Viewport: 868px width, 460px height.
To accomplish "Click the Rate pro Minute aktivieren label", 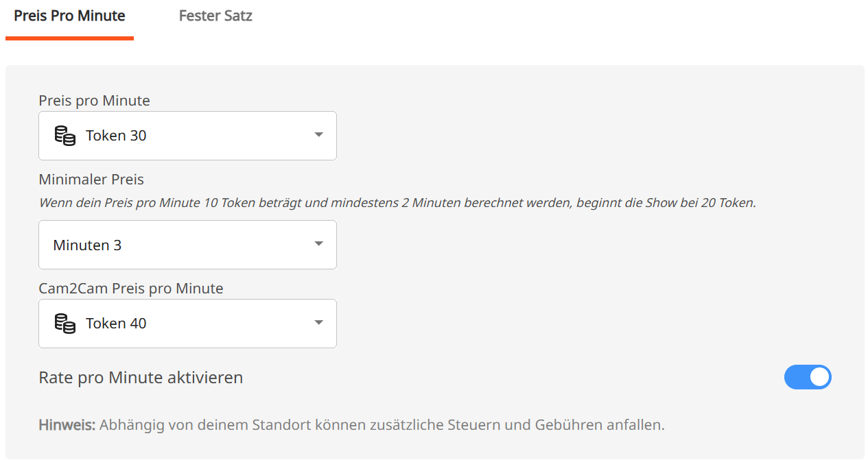I will 141,378.
